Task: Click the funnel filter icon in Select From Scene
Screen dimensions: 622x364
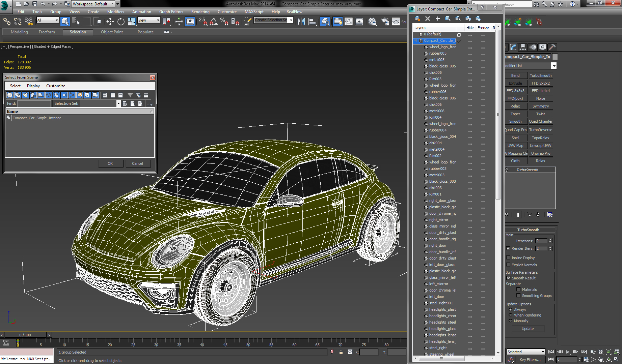Action: tap(130, 95)
